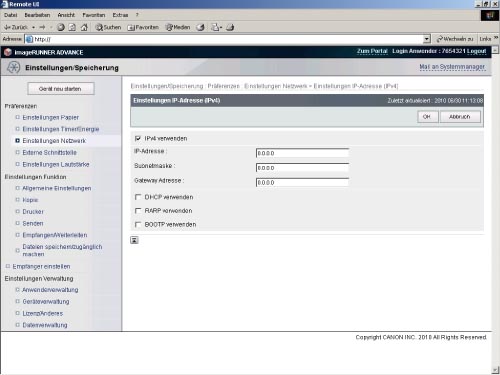Open Kopie settings in sidebar
The image size is (500, 375).
[30, 200]
